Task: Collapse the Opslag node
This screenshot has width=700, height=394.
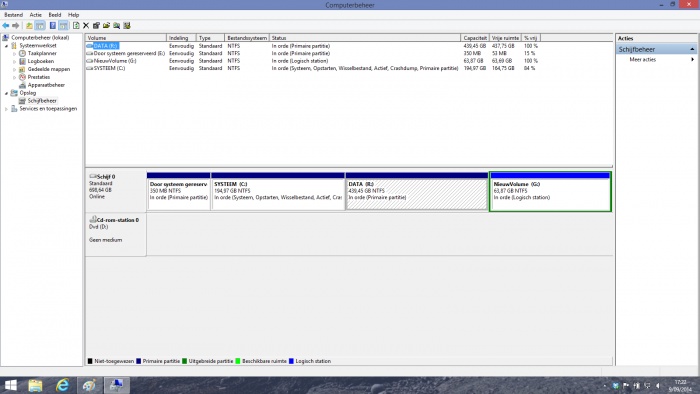Action: pyautogui.click(x=6, y=93)
